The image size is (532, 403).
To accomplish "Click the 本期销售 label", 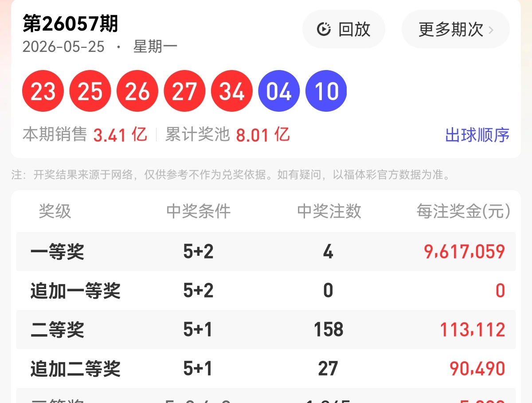I will pos(55,134).
